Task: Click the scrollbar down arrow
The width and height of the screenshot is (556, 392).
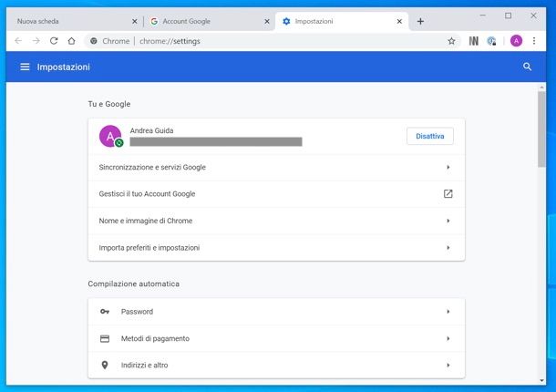Action: 541,380
